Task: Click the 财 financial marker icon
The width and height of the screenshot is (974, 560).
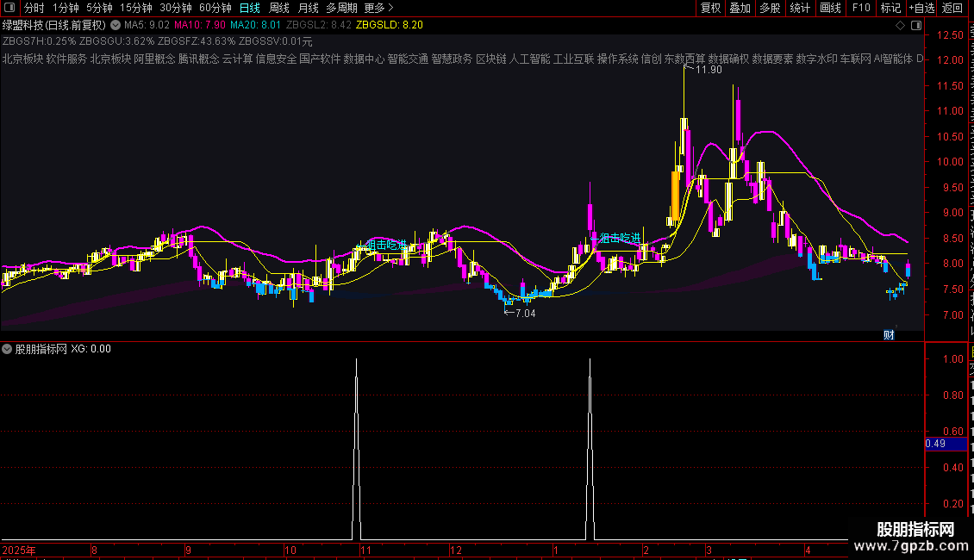Action: pos(889,335)
